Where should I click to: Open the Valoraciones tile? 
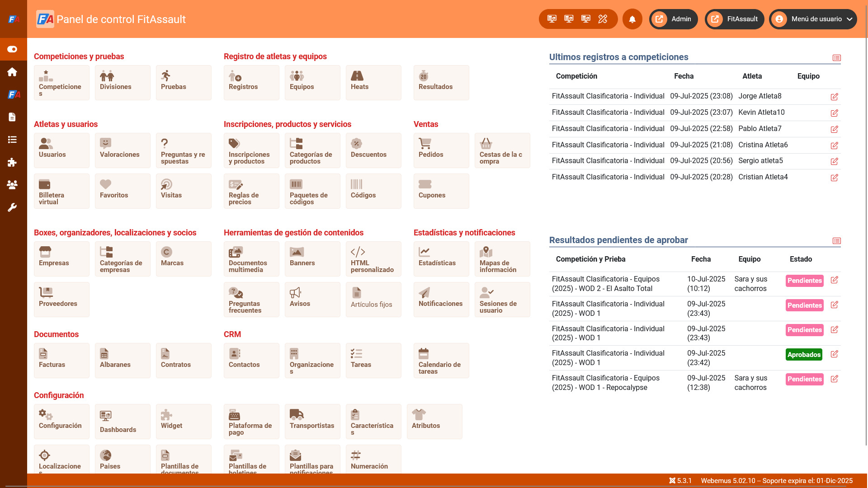[x=123, y=150]
